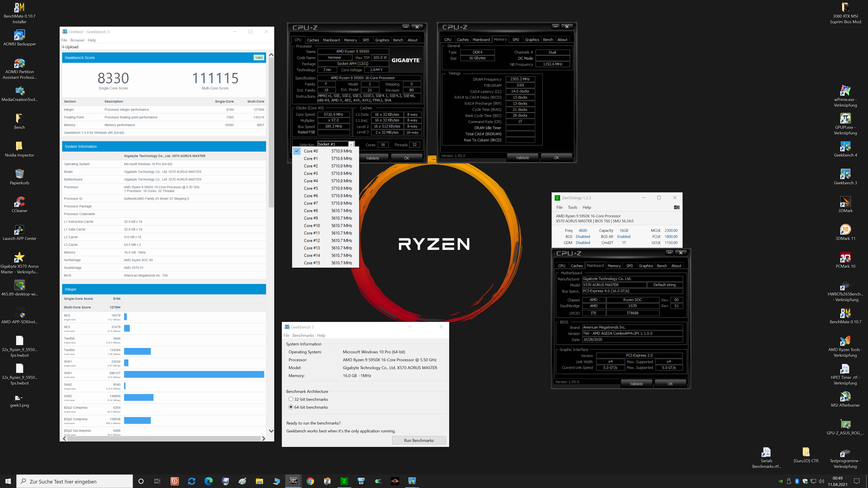Open BenchMate 0.10.7 Installer icon
868x488 pixels.
click(x=19, y=14)
